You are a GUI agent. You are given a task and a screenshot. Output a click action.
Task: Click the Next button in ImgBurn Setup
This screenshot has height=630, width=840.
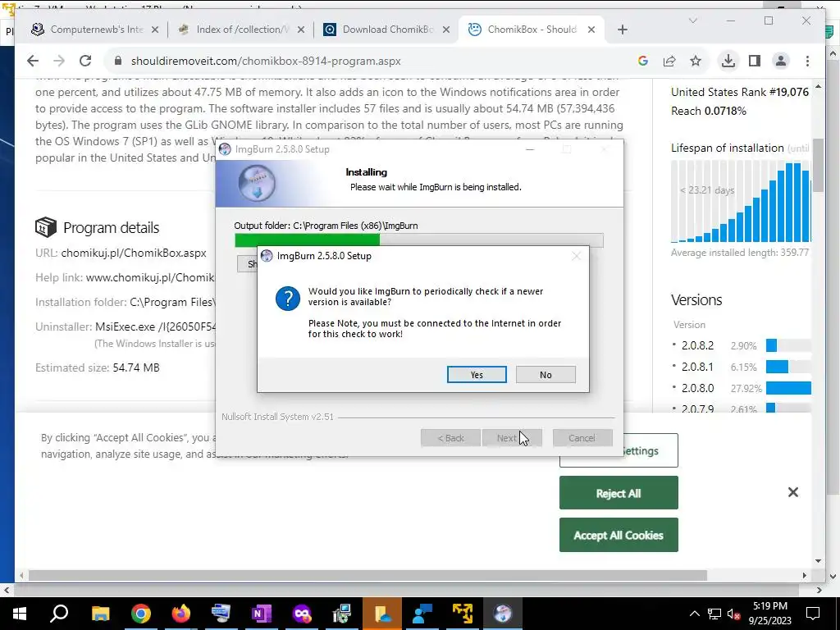click(512, 438)
